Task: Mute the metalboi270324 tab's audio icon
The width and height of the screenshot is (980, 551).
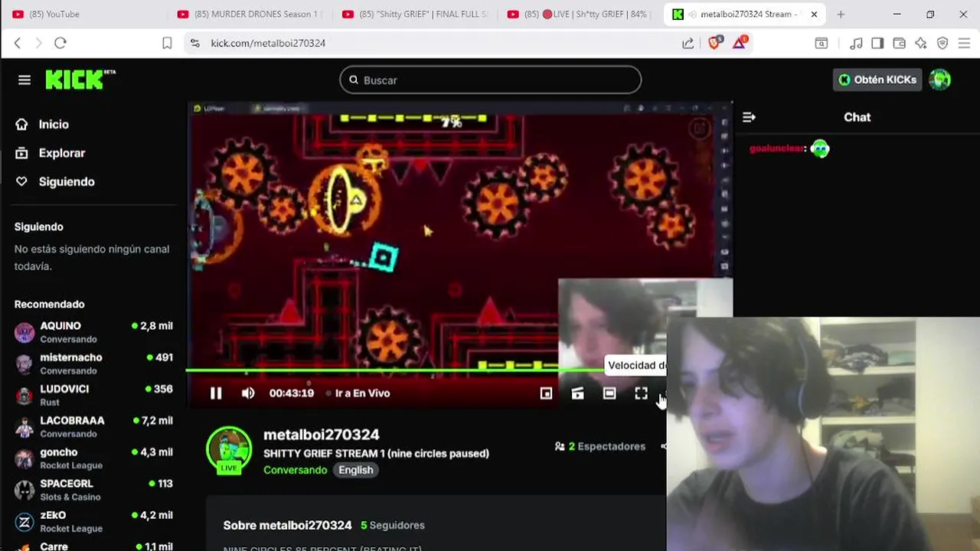Action: coord(692,14)
